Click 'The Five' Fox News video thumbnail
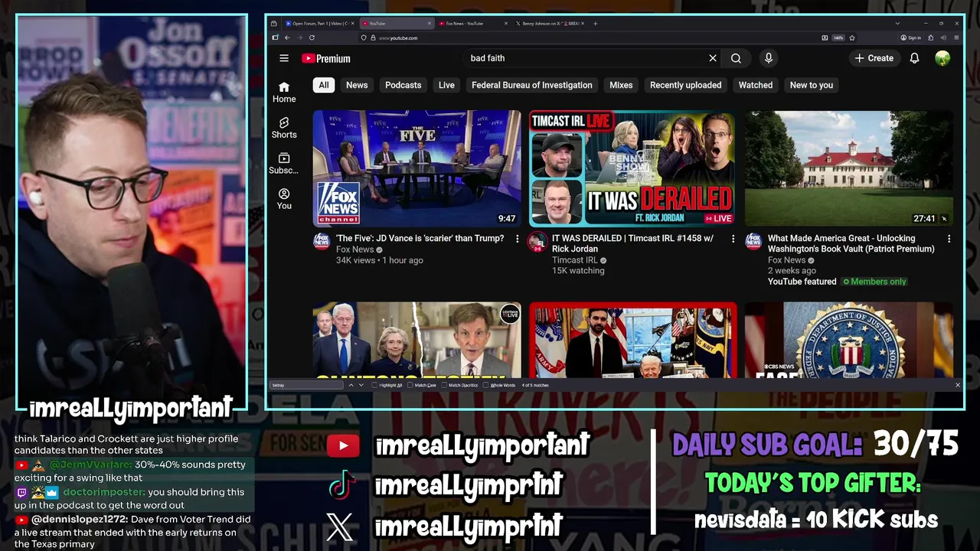This screenshot has height=551, width=980. coord(416,168)
